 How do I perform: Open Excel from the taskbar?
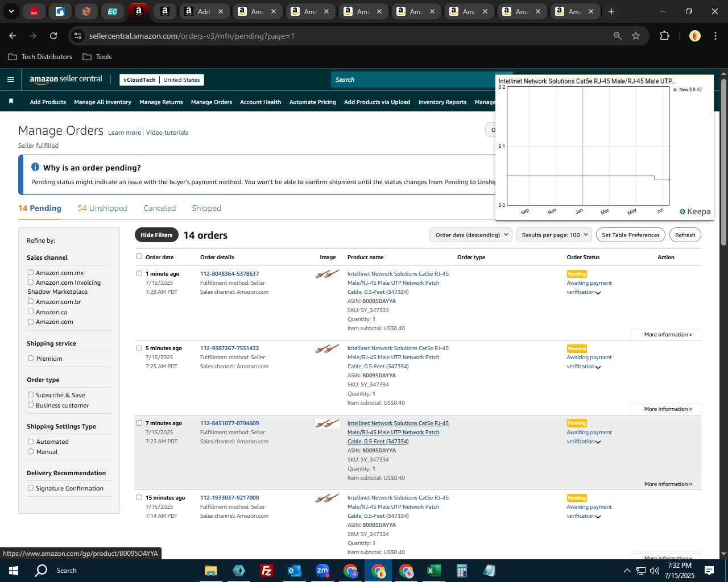pos(433,571)
